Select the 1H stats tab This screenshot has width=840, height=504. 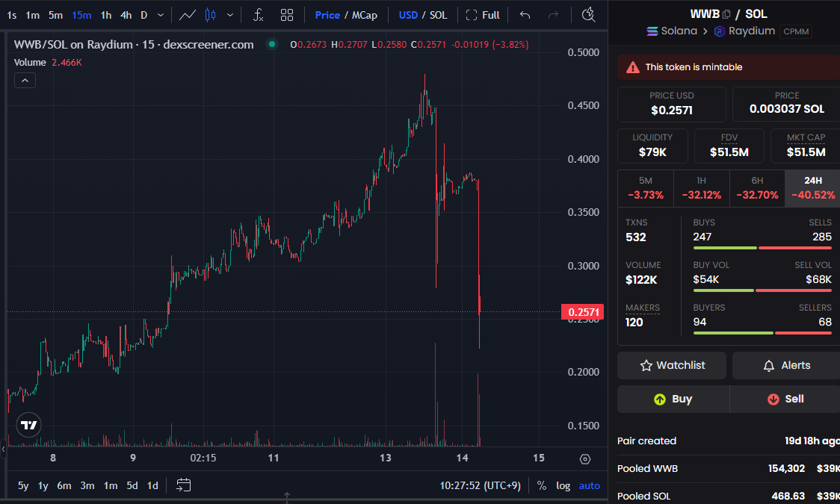click(701, 188)
